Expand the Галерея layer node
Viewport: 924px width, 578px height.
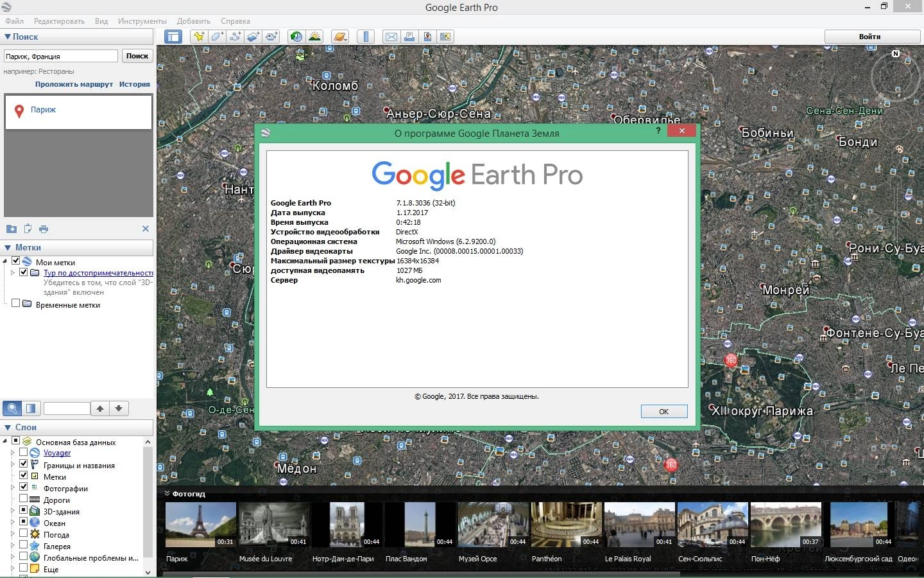[13, 545]
